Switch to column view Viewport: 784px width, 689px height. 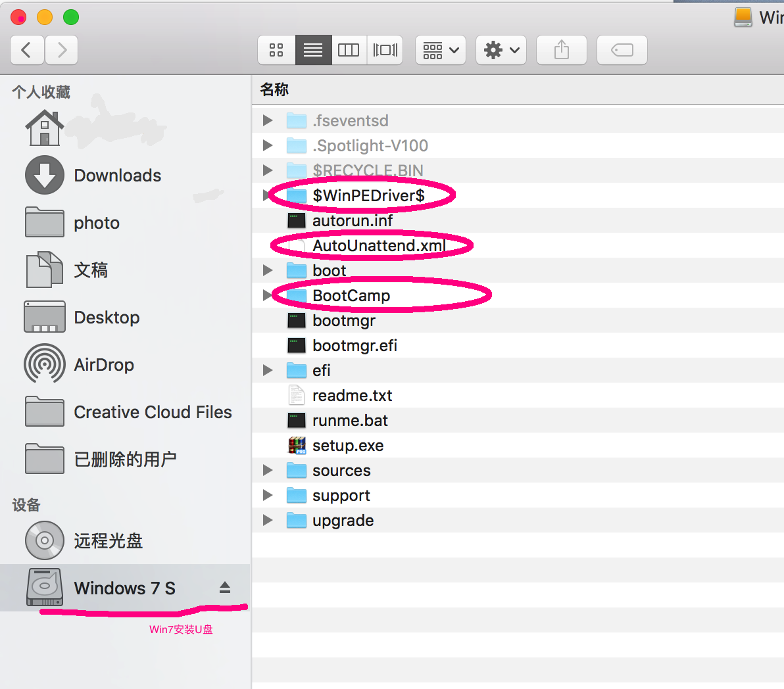pos(349,50)
